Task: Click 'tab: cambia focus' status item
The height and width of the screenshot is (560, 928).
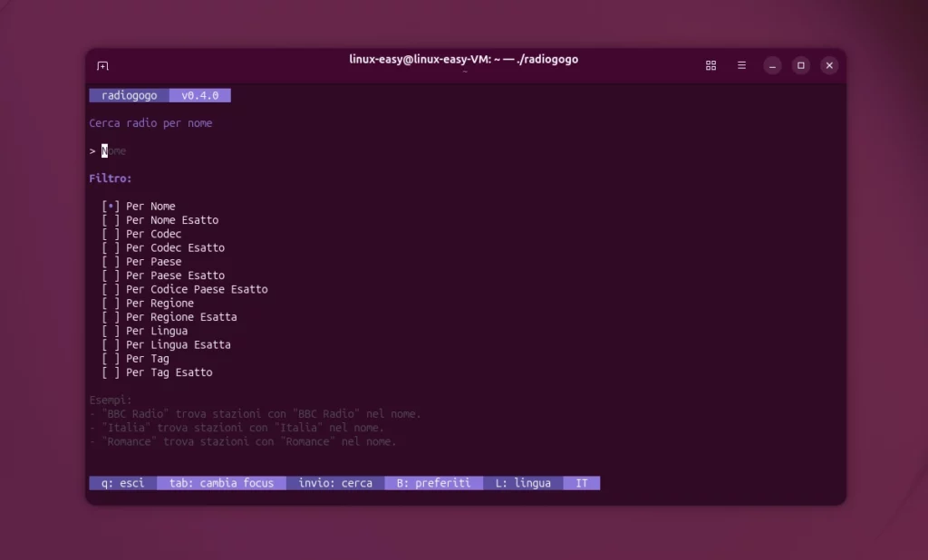Action: [221, 483]
